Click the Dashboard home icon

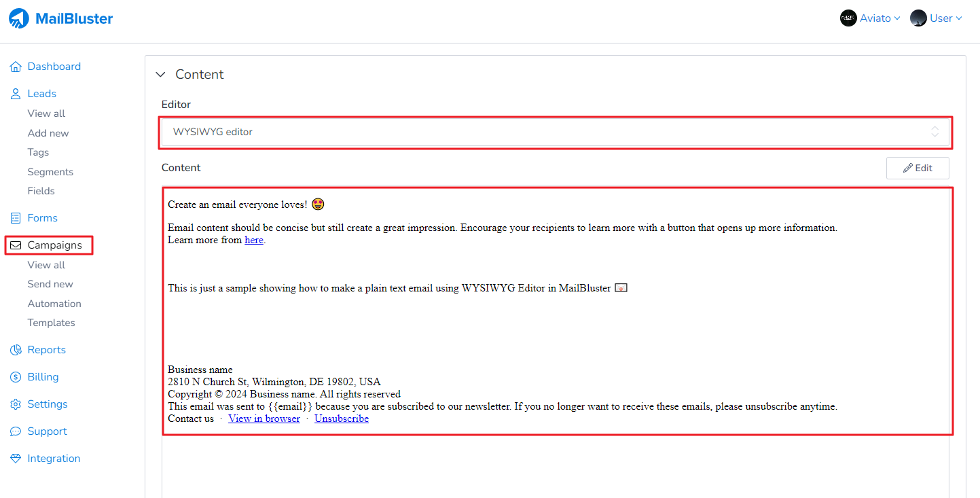tap(16, 67)
